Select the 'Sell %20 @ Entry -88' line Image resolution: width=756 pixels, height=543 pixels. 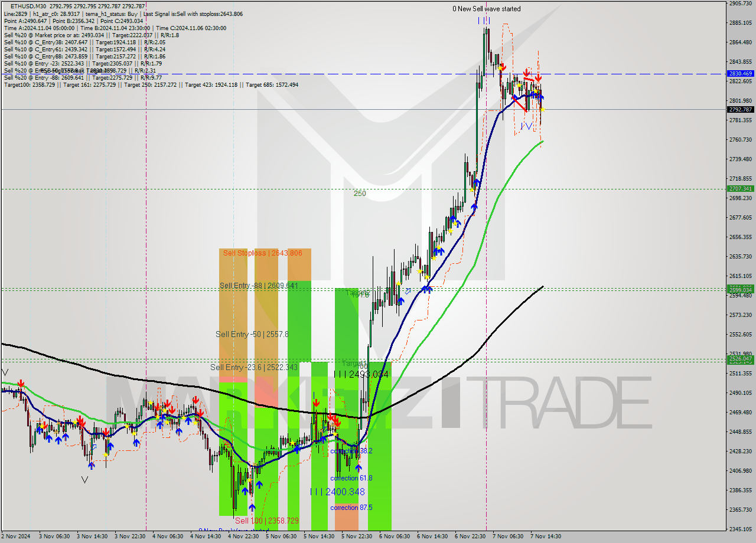83,77
